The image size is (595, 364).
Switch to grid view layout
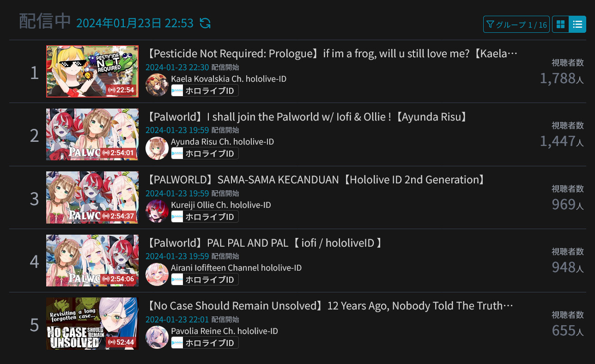tap(560, 24)
